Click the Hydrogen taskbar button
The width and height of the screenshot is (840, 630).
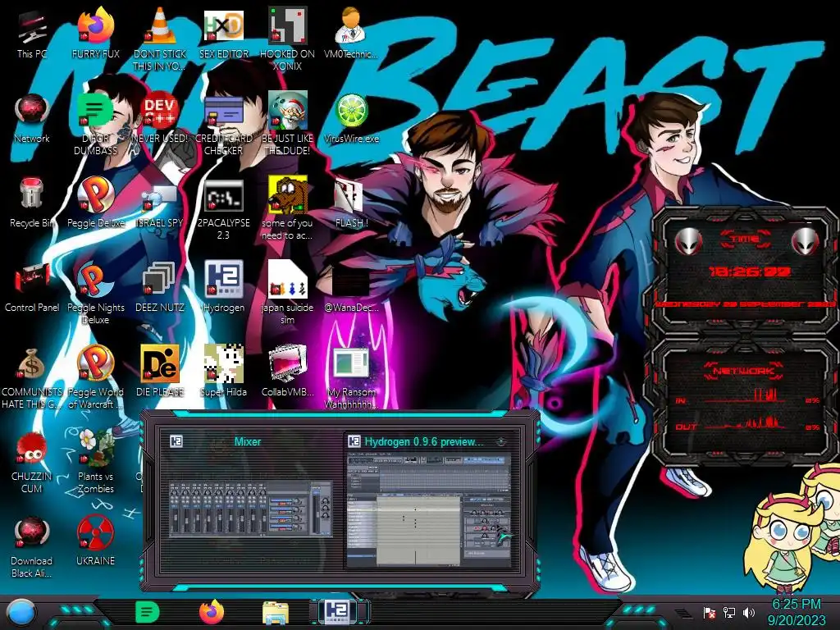(339, 611)
